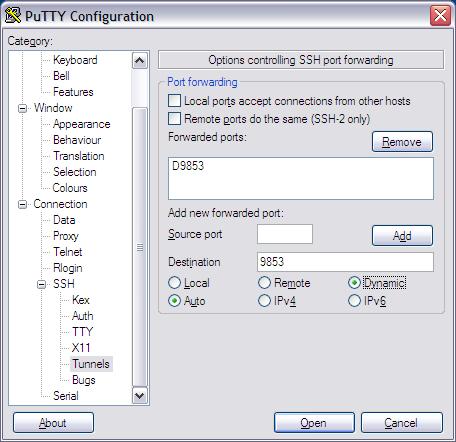Select the X11 category

click(81, 348)
